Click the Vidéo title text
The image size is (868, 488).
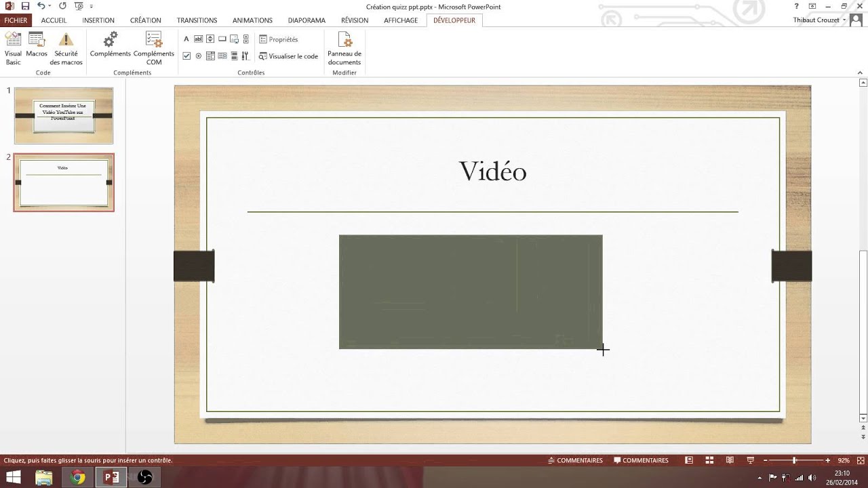pos(493,171)
